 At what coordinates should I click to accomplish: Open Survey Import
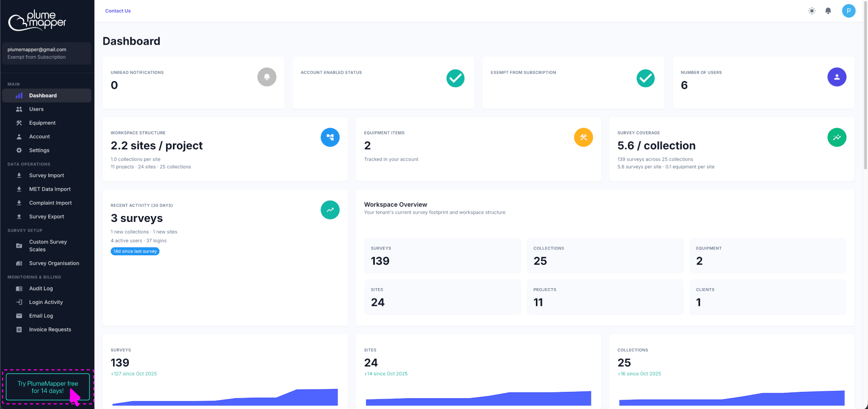click(47, 176)
